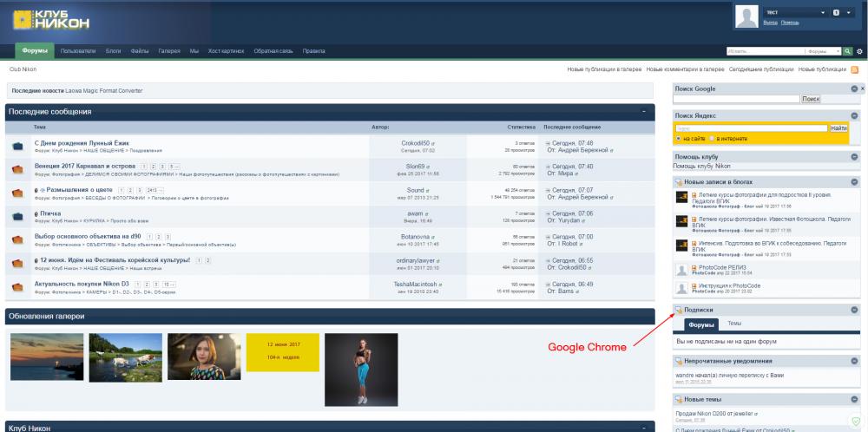Open the orange RSS feed icon
The height and width of the screenshot is (432, 868).
[854, 69]
